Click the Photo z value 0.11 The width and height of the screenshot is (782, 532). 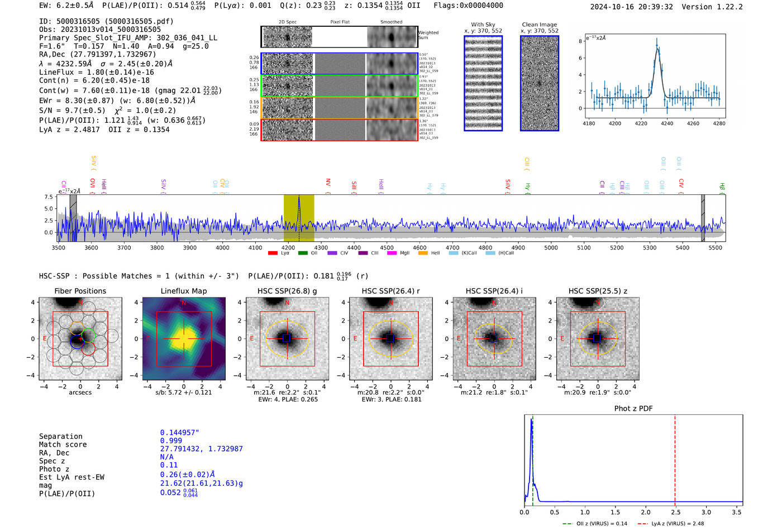[x=169, y=465]
